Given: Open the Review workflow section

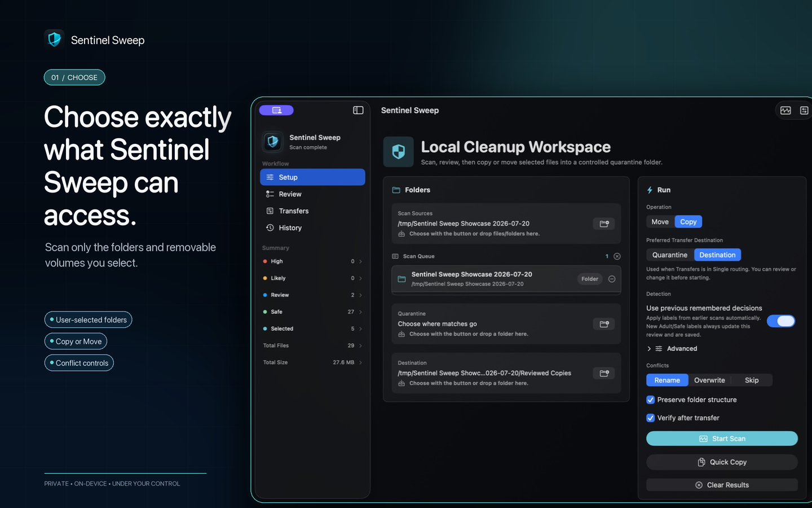Looking at the screenshot, I should click(312, 194).
